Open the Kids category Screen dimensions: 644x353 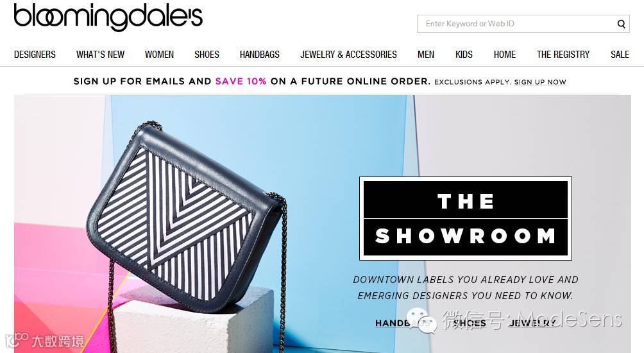[464, 55]
